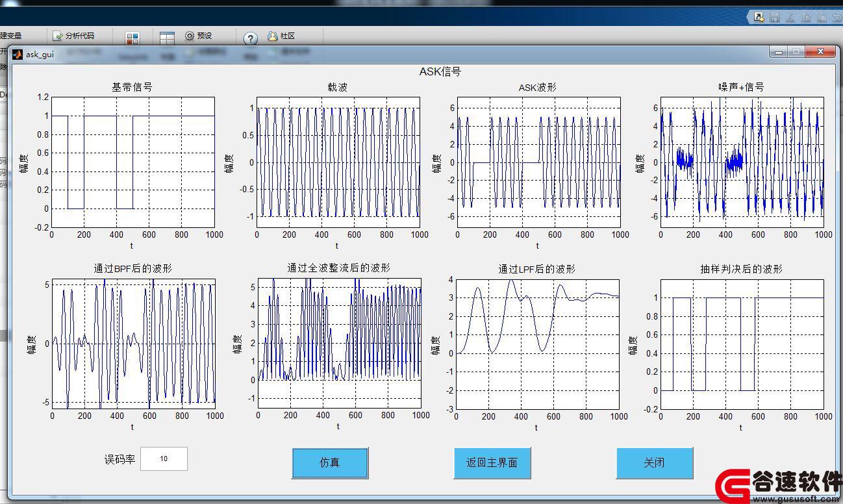This screenshot has width=843, height=504.
Task: Click the 通过全波整流后的波形 plot area
Action: coord(340,344)
